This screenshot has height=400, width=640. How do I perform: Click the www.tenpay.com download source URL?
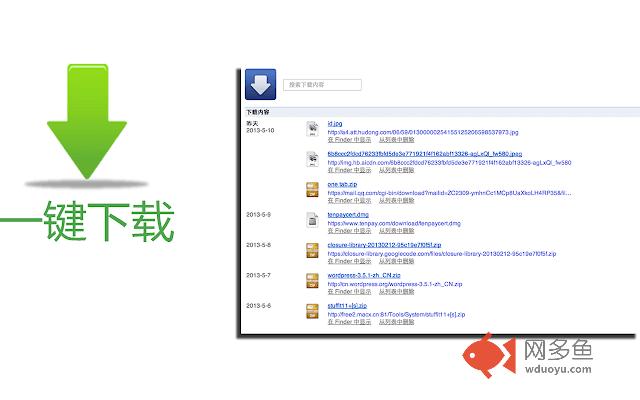[x=394, y=223]
